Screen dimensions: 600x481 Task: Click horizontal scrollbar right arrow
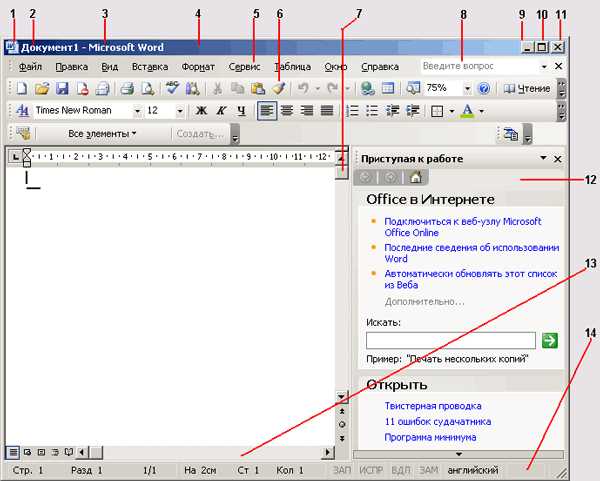tap(327, 452)
